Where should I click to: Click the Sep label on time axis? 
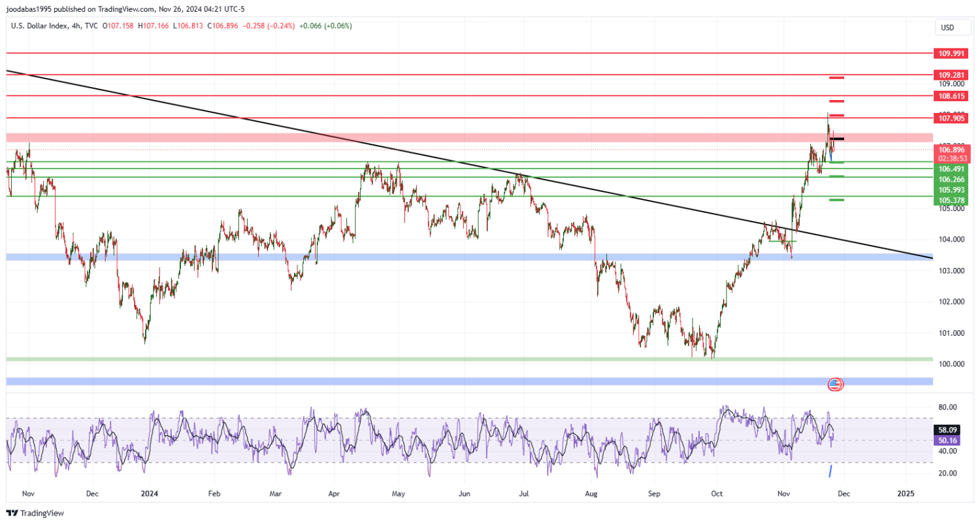(654, 493)
